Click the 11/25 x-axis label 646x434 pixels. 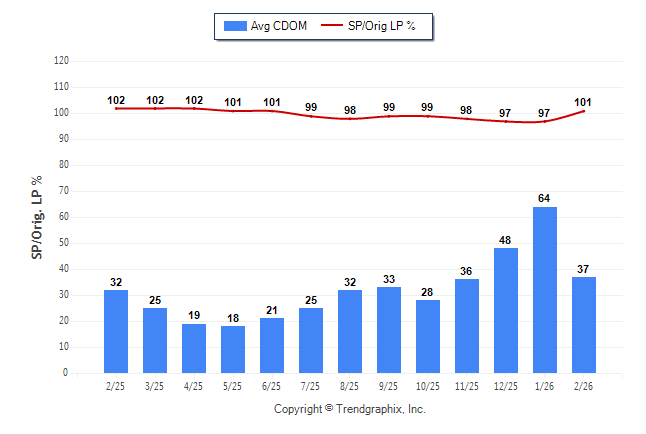click(x=467, y=385)
